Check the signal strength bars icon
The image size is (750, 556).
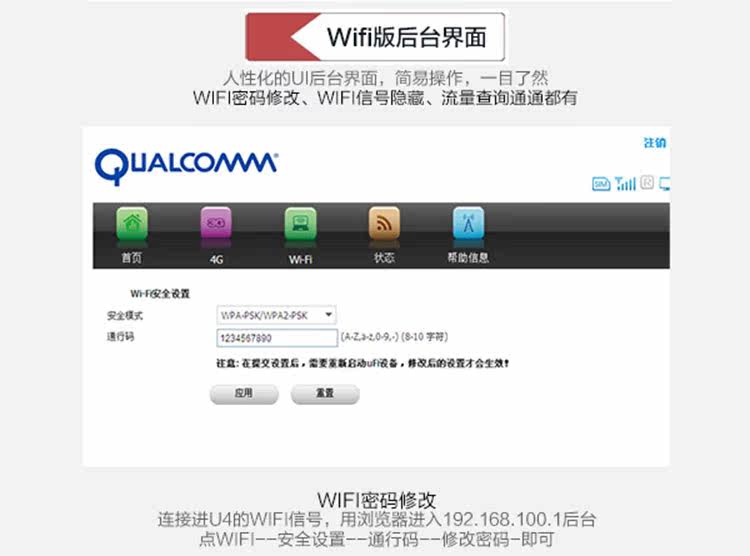point(625,183)
